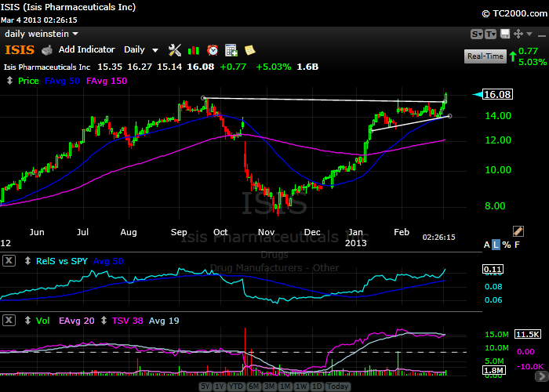The height and width of the screenshot is (392, 549).
Task: Minimize chart with the dash icon
Action: 542,35
